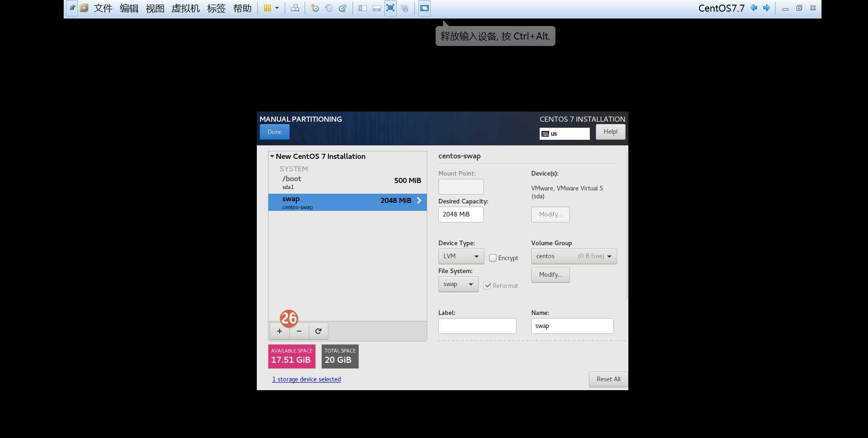Click the MANUAL PARTITIONING title
The image size is (868, 438).
pos(300,119)
